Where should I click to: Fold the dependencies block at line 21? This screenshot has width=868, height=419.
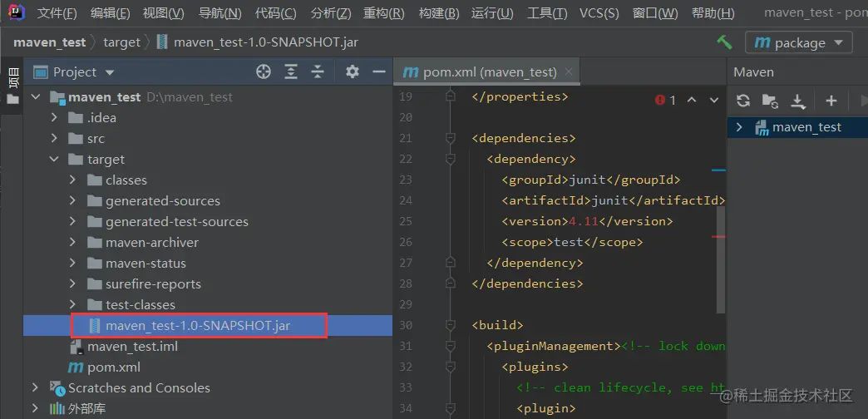[x=450, y=138]
